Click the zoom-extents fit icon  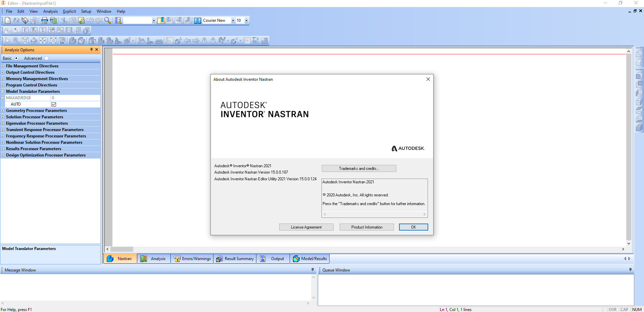25,41
